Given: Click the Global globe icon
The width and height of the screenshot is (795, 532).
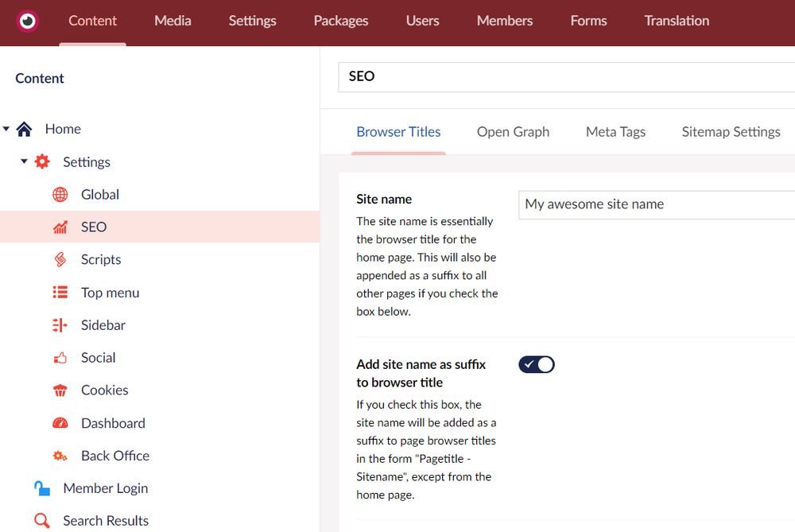Looking at the screenshot, I should [60, 194].
